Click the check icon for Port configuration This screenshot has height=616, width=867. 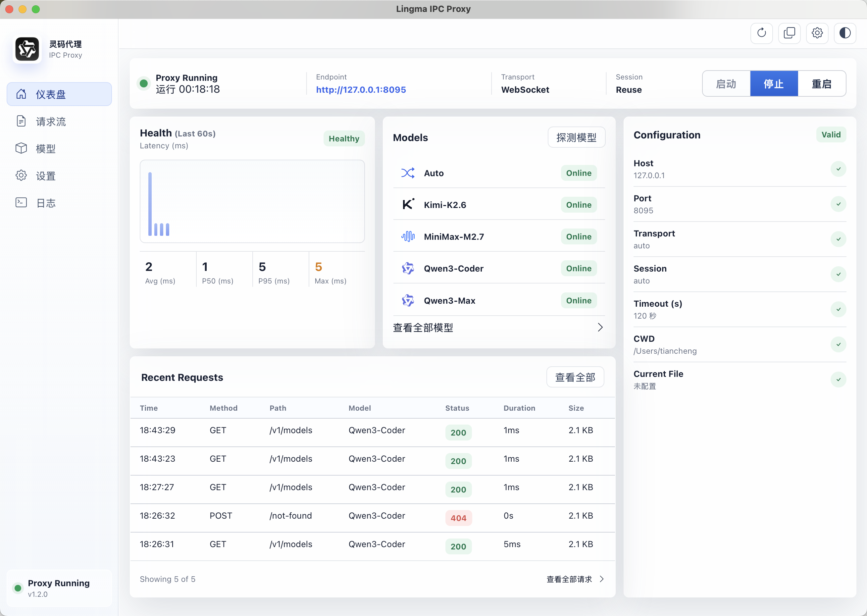[x=838, y=204]
